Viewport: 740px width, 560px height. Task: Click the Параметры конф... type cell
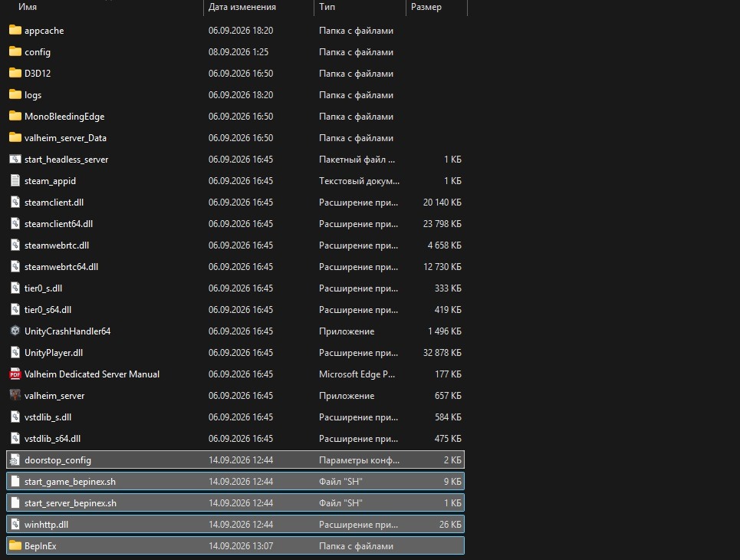tap(359, 460)
